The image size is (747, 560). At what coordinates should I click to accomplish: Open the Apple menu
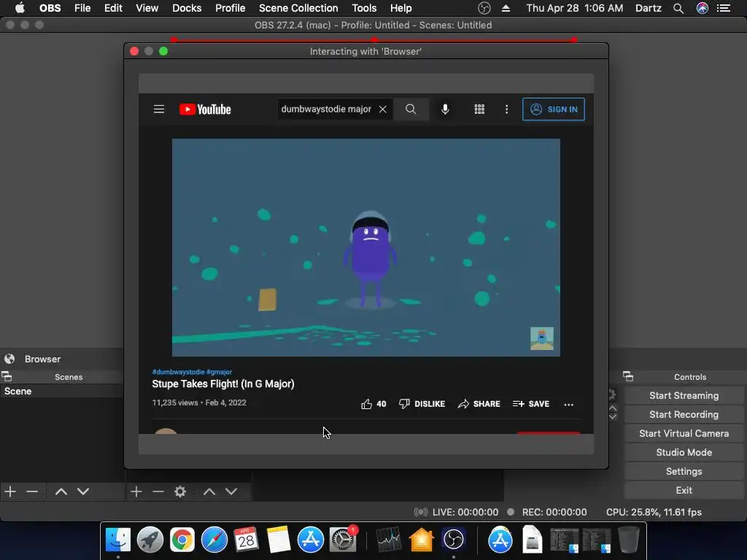(x=20, y=8)
